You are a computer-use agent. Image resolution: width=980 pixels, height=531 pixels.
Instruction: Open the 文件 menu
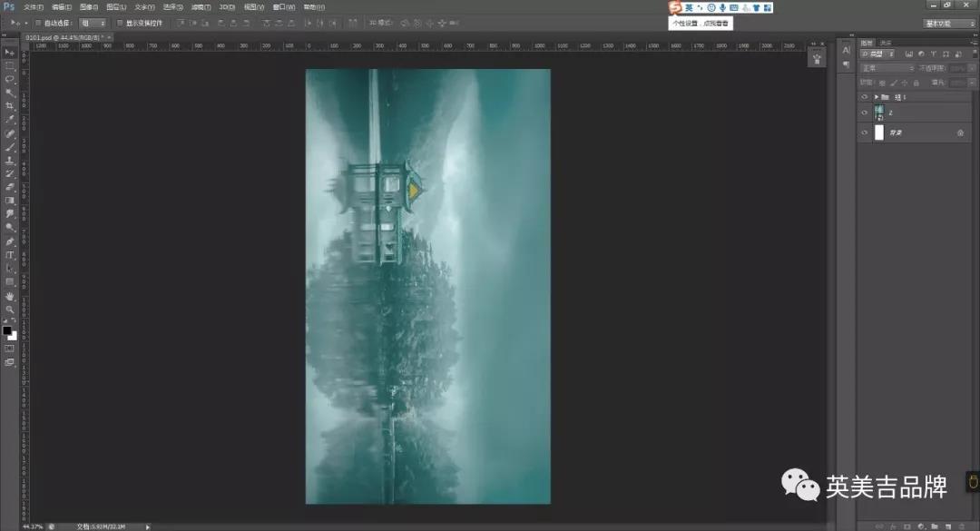click(x=34, y=7)
